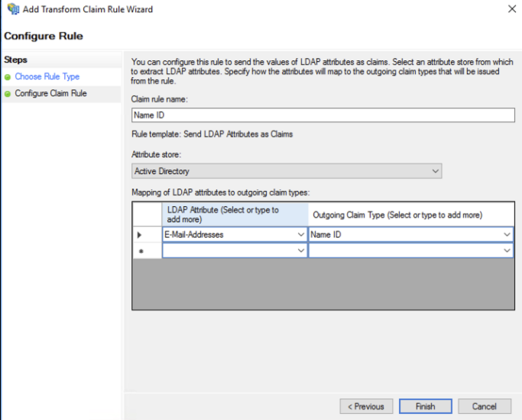
Task: Click the Name ID outgoing claim cell text
Action: (x=326, y=234)
